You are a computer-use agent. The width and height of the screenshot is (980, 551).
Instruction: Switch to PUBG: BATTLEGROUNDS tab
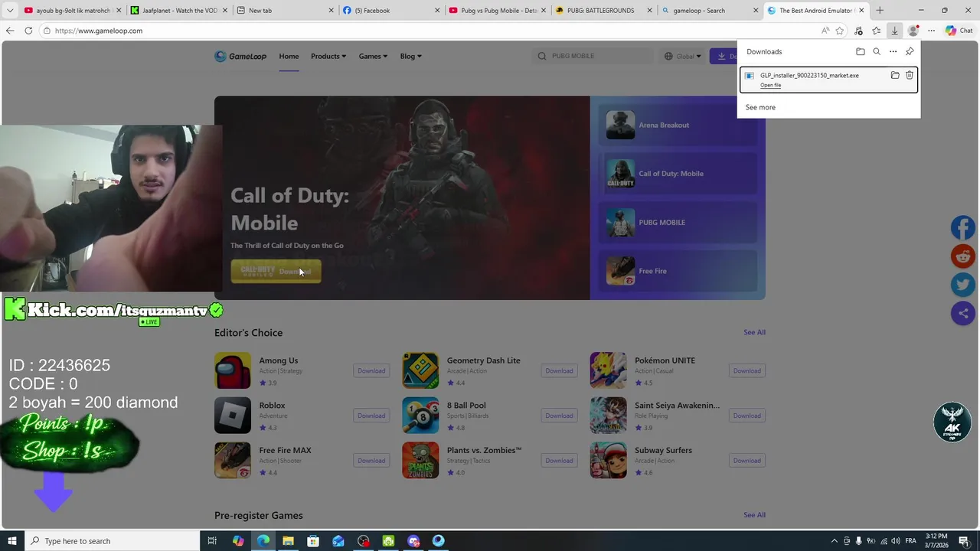click(x=604, y=11)
